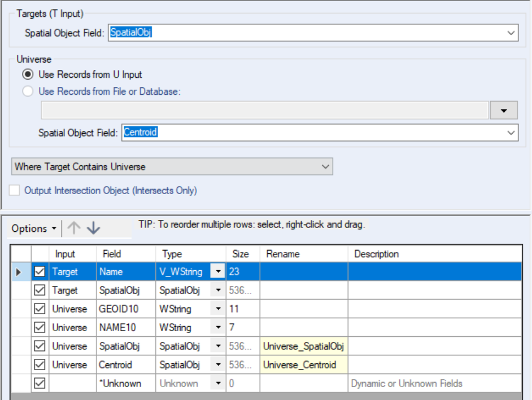Click the Size column header

243,254
